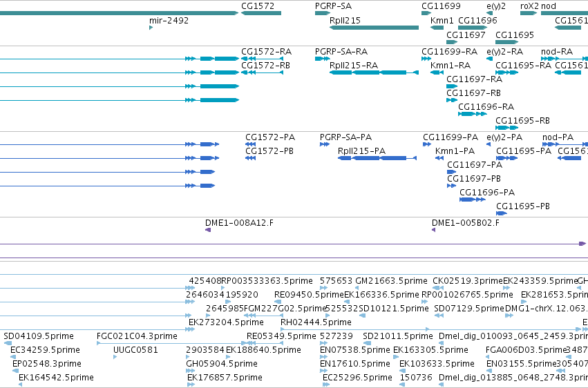The image size is (588, 388).
Task: Select the Kmn1-PA protein feature
Action: pos(439,158)
